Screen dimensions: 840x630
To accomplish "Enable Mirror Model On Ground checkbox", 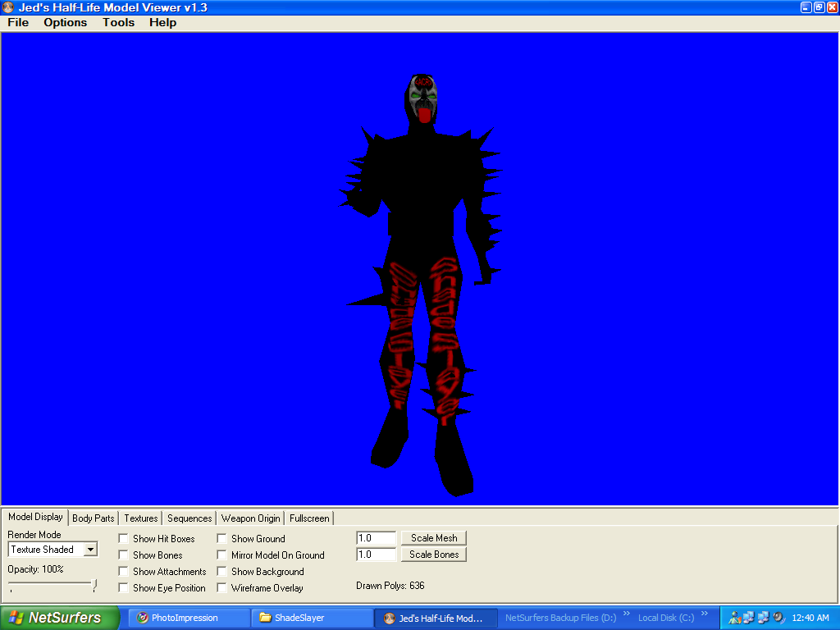I will 221,555.
